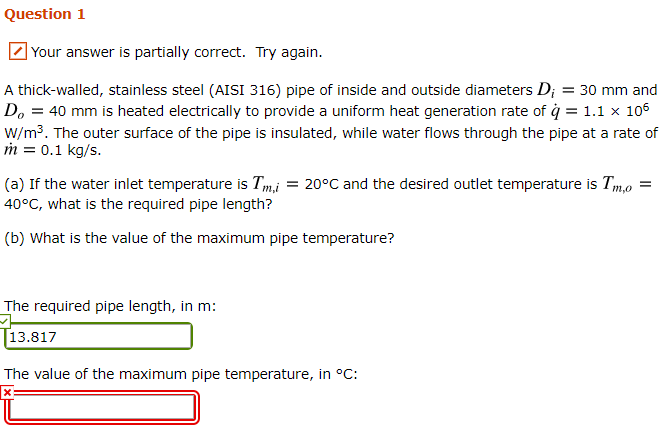Click the red X incorrect-answer marker
666x437 pixels.
tap(7, 392)
